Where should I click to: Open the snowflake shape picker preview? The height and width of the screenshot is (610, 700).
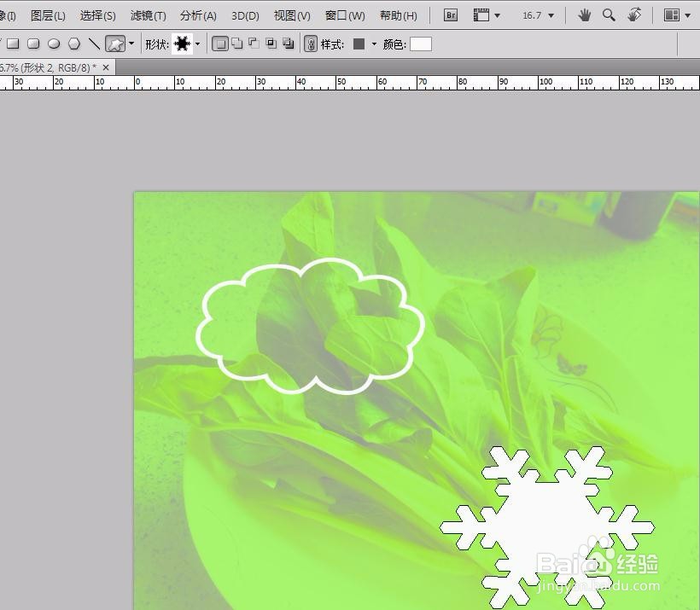coord(182,44)
